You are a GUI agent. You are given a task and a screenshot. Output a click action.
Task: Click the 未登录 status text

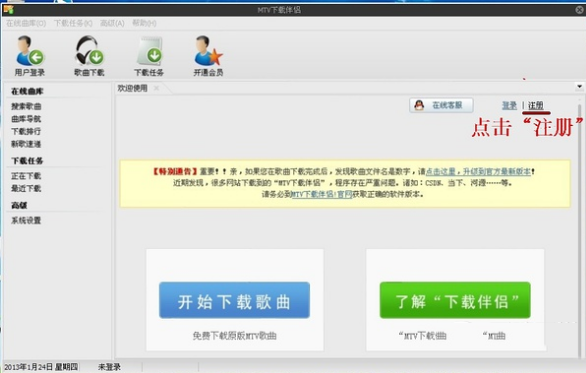[x=109, y=367]
